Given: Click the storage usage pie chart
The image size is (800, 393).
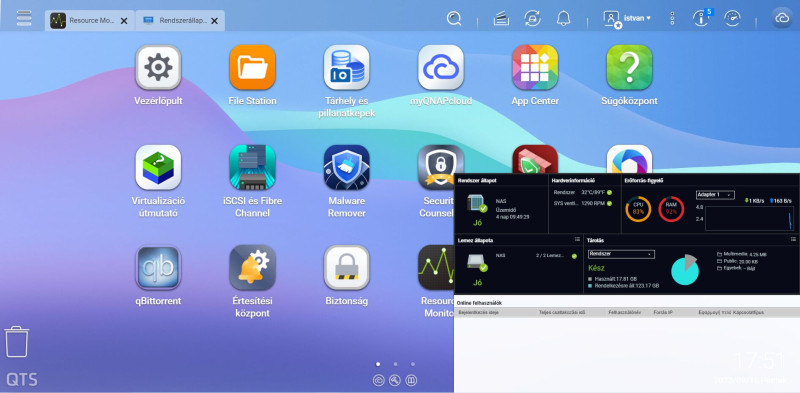Looking at the screenshot, I should [x=685, y=269].
